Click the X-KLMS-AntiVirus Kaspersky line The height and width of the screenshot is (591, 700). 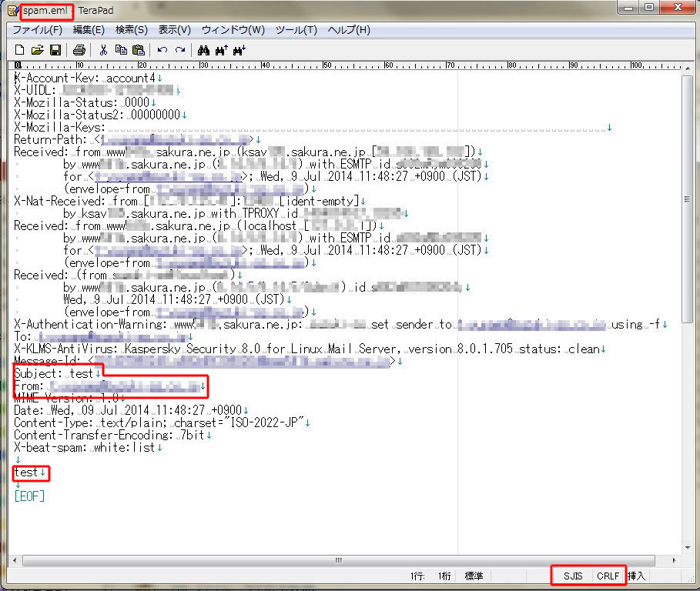pos(310,349)
